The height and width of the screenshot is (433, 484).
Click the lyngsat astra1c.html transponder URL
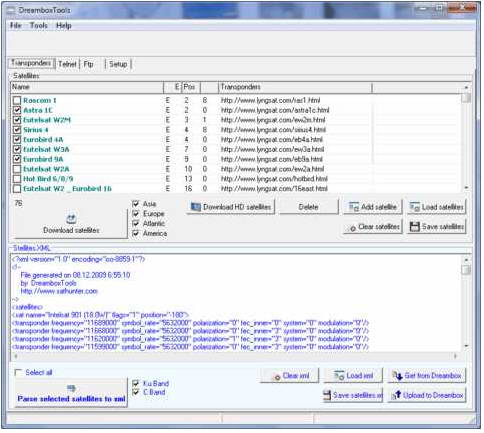[275, 110]
